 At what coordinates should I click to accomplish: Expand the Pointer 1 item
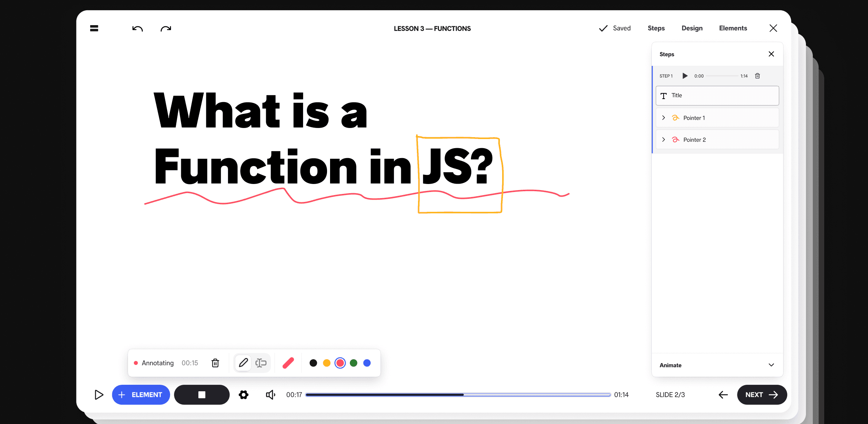[664, 118]
